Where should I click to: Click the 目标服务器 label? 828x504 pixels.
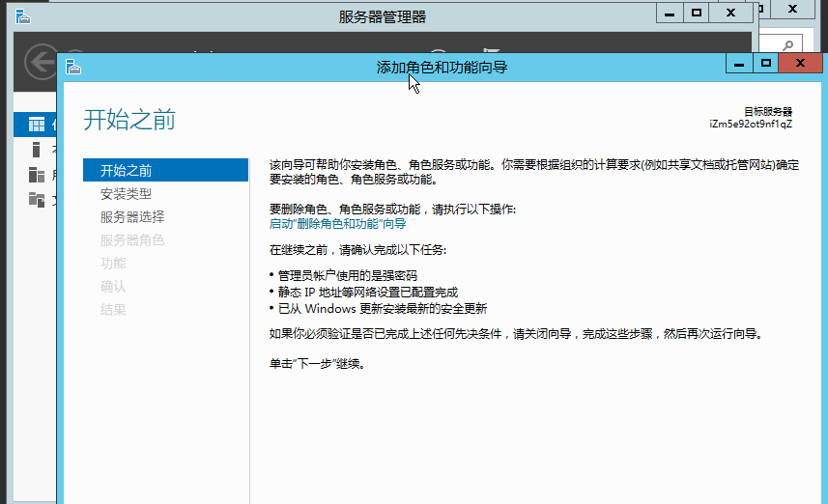[768, 111]
